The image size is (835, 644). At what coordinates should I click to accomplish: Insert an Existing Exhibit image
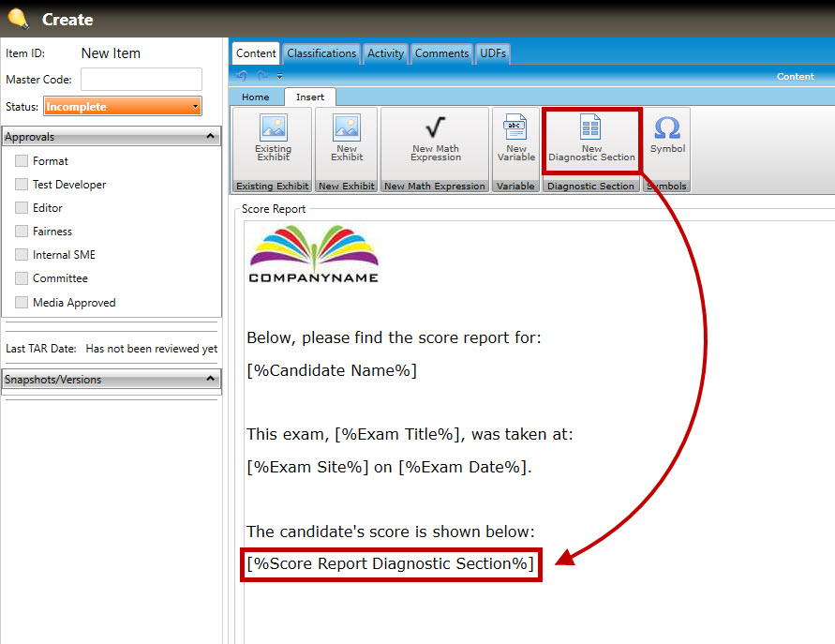[274, 139]
